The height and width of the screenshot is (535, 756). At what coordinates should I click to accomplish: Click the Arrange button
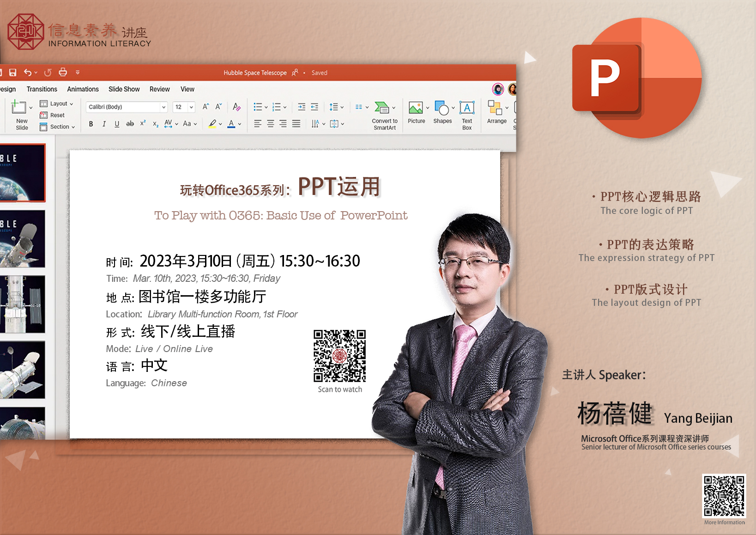[496, 113]
